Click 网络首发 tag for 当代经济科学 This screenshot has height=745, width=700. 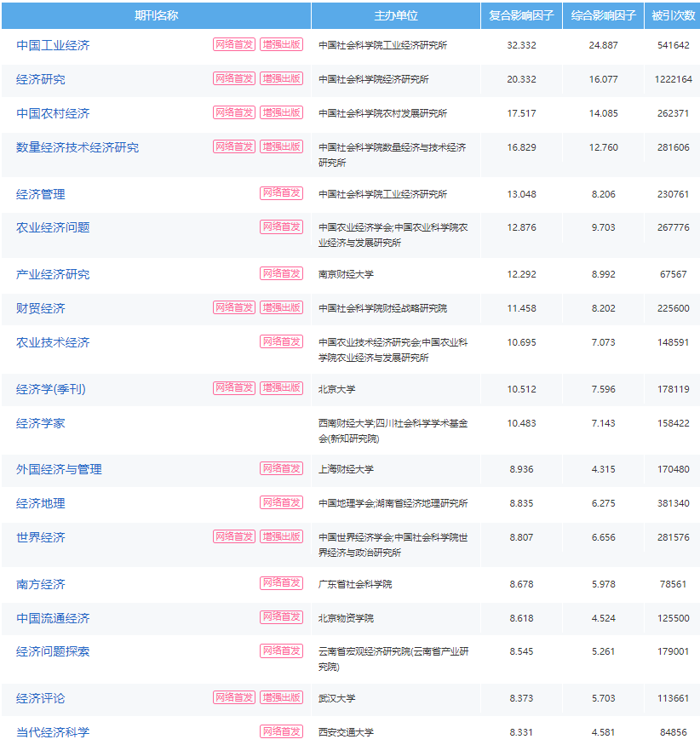point(281,731)
